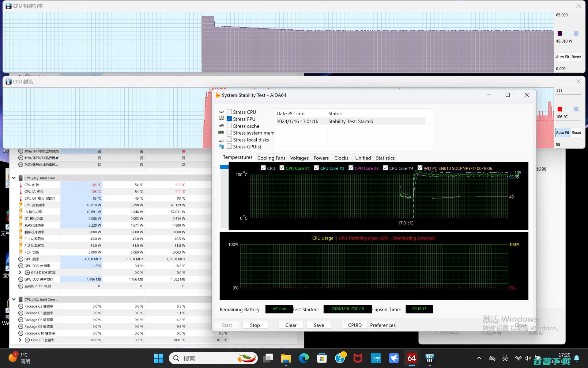
Task: Open Microsoft Edge from taskbar
Action: (304, 358)
